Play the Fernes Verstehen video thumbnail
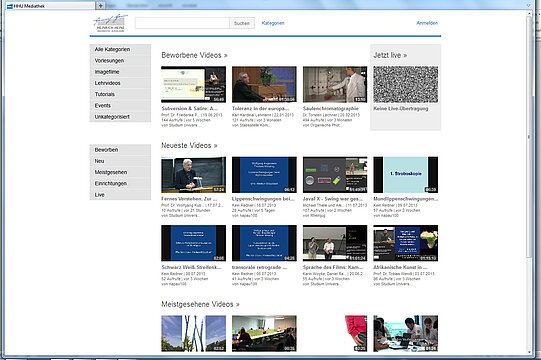Viewport: 541px width, 360px height. [x=194, y=175]
